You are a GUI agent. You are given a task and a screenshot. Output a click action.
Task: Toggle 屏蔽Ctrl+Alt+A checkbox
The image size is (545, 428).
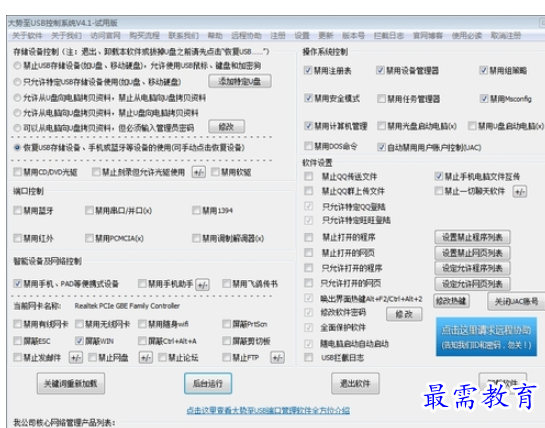click(x=142, y=341)
